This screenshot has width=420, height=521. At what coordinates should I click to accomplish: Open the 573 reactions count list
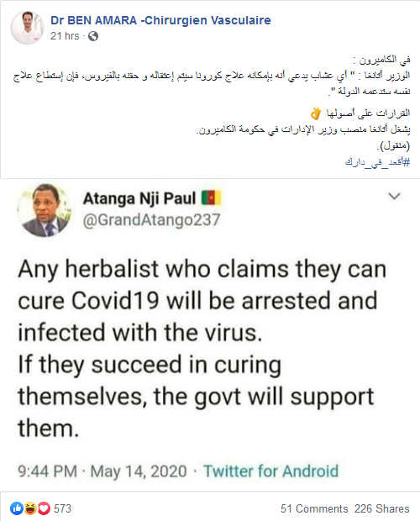click(62, 508)
